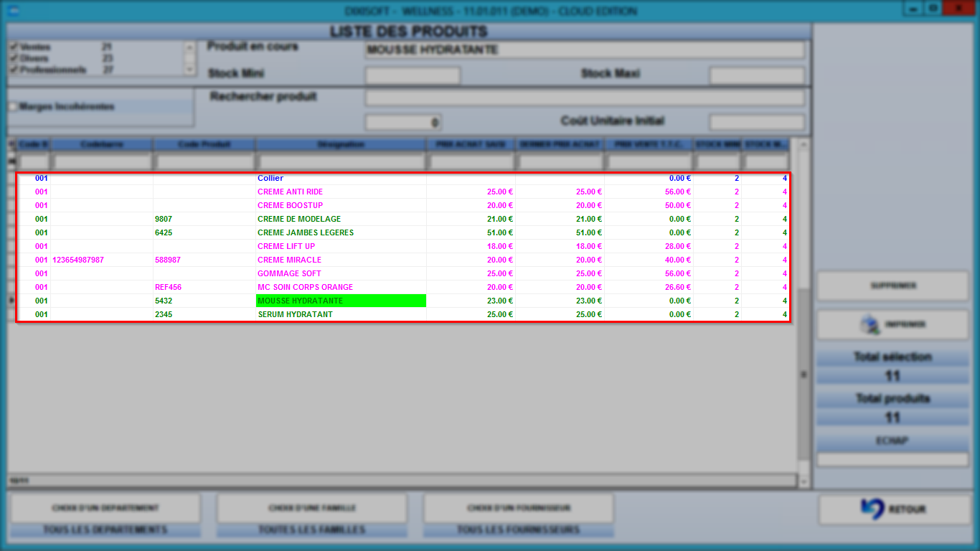Viewport: 980px width, 551px height.
Task: Select the GOMMAGE SOFT row
Action: [x=403, y=273]
